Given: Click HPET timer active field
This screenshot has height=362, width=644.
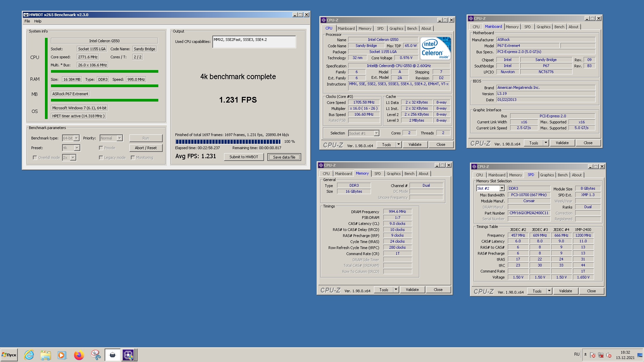Looking at the screenshot, I should [78, 116].
